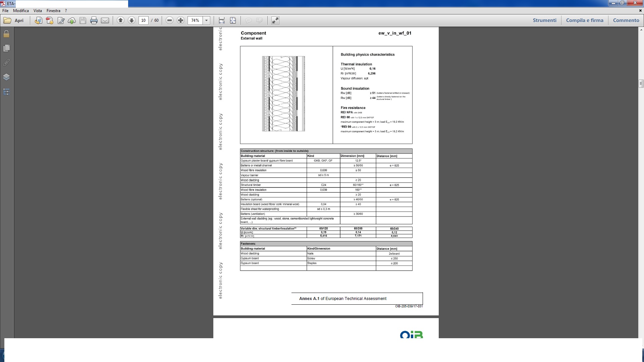The height and width of the screenshot is (362, 644).
Task: Click the 'ew_v_in_wf_01' component code
Action: click(395, 33)
